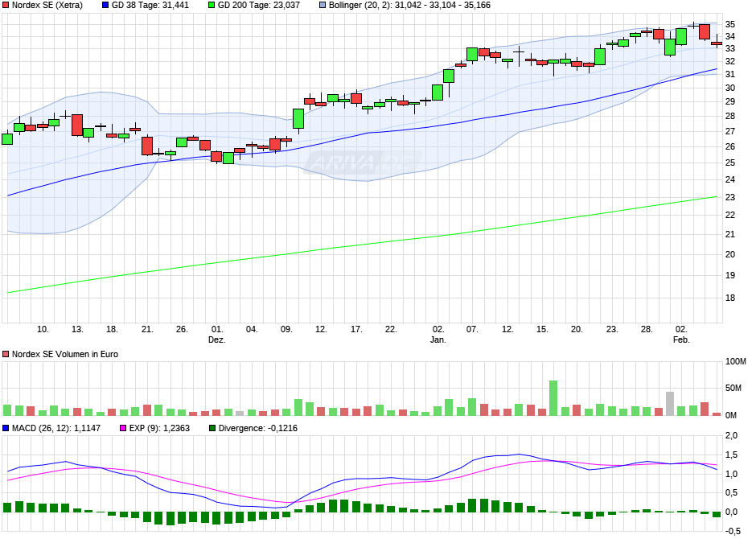This screenshot has width=756, height=539.
Task: Click the 'Jan.' month label
Action: click(438, 339)
